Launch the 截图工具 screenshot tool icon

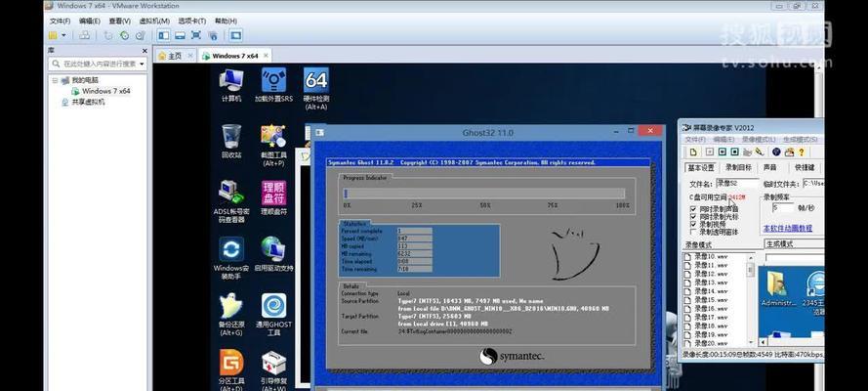click(273, 145)
